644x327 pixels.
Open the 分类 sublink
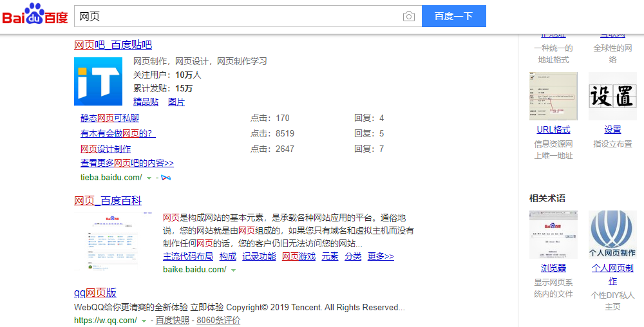[353, 256]
